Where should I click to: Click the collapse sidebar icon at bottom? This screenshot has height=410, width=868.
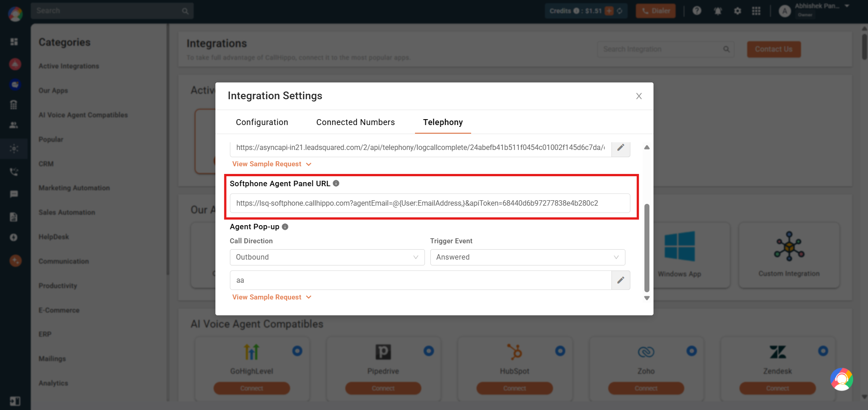pos(14,401)
